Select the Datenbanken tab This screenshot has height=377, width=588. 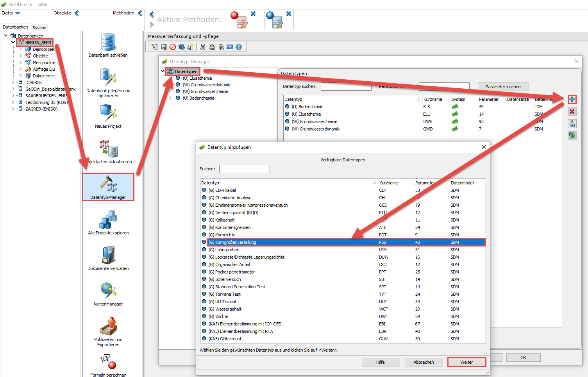coord(15,27)
